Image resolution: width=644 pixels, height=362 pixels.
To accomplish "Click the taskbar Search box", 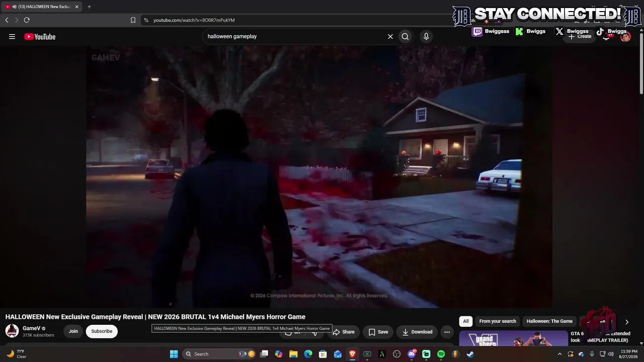I will pyautogui.click(x=219, y=354).
